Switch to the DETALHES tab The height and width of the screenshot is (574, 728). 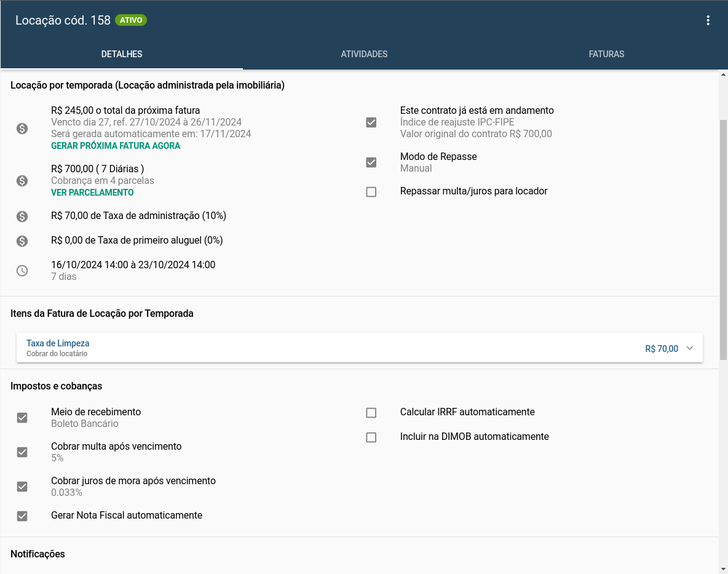122,54
